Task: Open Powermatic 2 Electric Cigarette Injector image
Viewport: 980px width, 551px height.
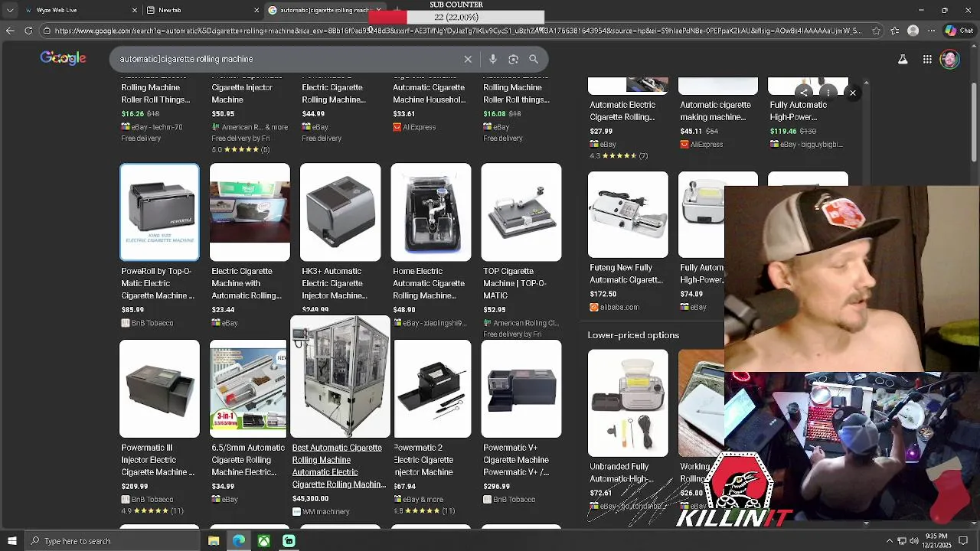Action: point(433,389)
